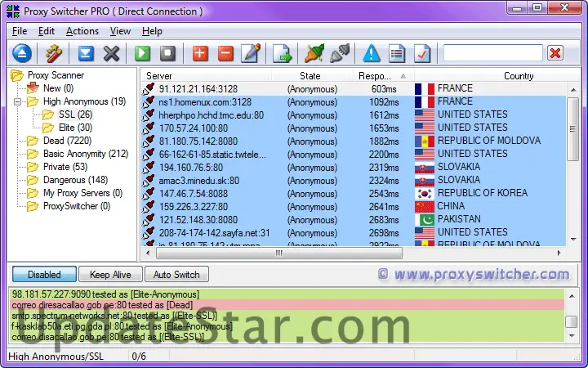Click the server list scroll-down arrow

tap(573, 239)
